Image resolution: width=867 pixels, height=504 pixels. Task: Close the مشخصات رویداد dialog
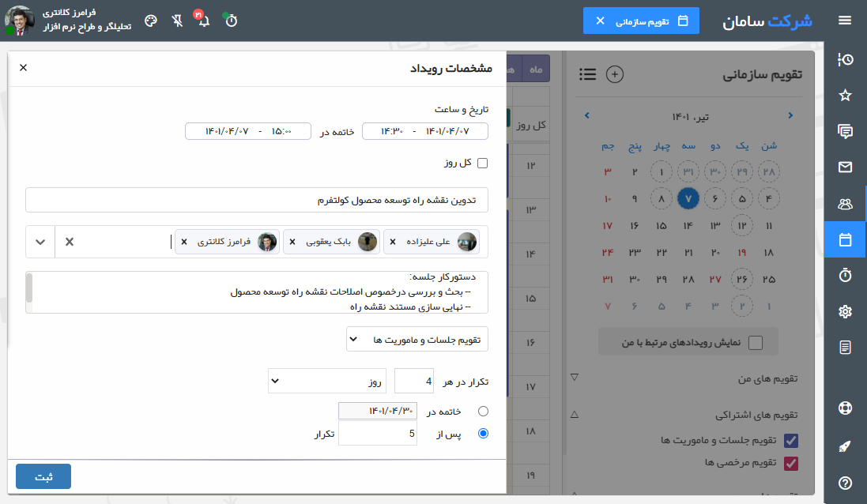[23, 67]
